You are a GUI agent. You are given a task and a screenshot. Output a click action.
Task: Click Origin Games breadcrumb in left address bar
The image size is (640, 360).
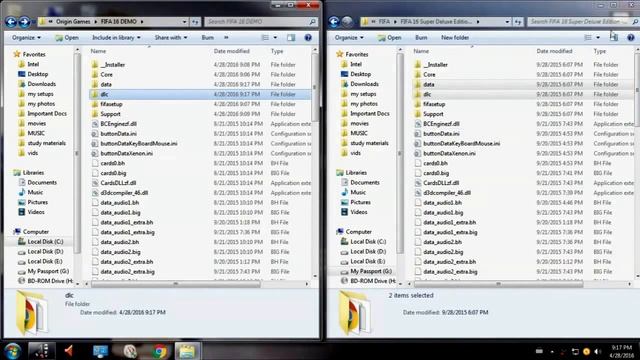coord(73,22)
